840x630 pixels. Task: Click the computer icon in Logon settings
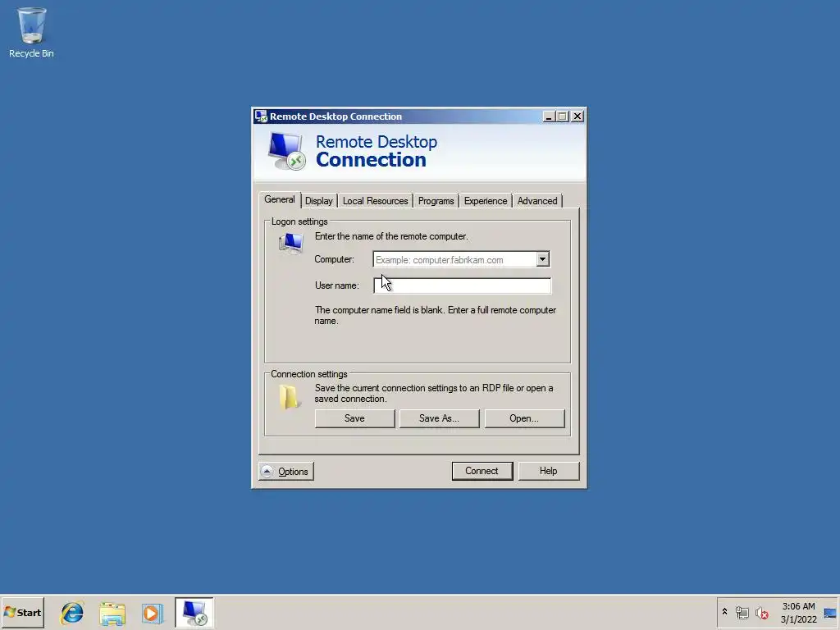[x=291, y=243]
